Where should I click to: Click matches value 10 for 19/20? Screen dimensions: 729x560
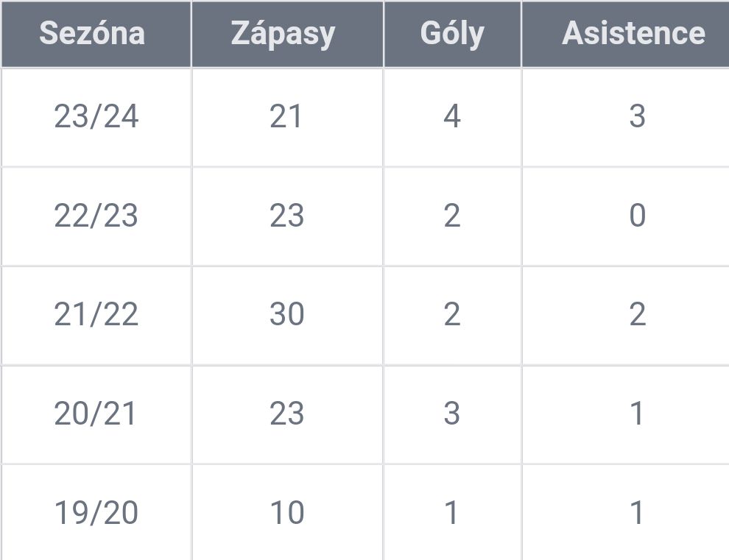tap(287, 513)
